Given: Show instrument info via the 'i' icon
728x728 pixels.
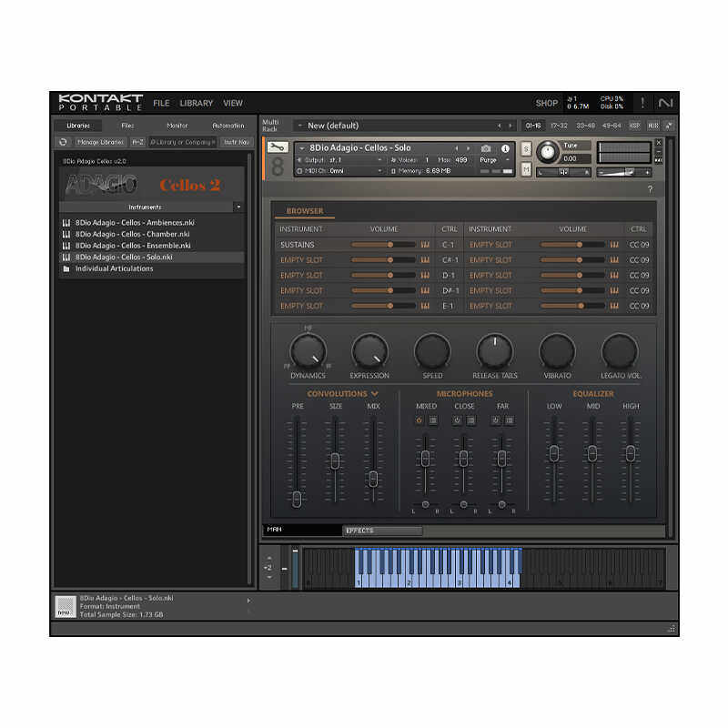Looking at the screenshot, I should 505,148.
